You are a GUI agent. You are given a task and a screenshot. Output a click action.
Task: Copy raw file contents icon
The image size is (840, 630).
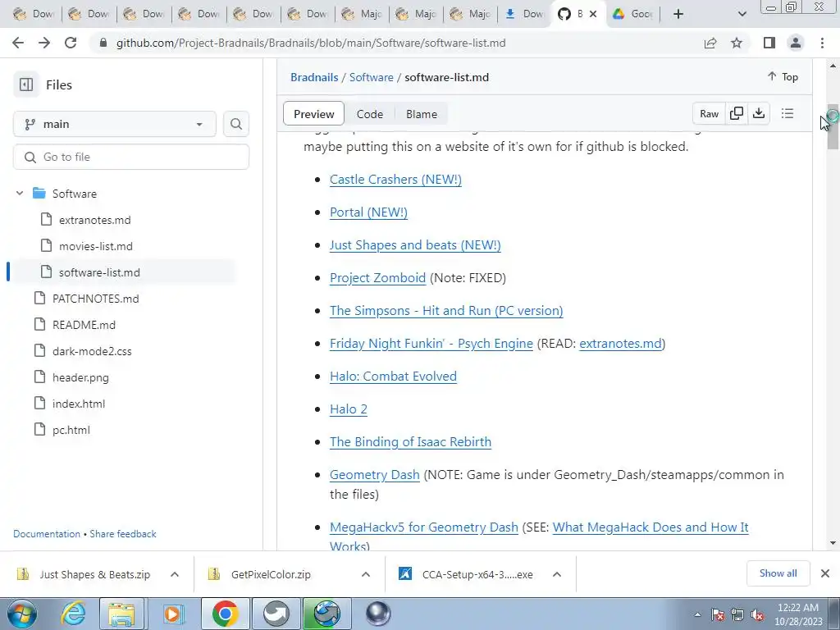coord(737,113)
